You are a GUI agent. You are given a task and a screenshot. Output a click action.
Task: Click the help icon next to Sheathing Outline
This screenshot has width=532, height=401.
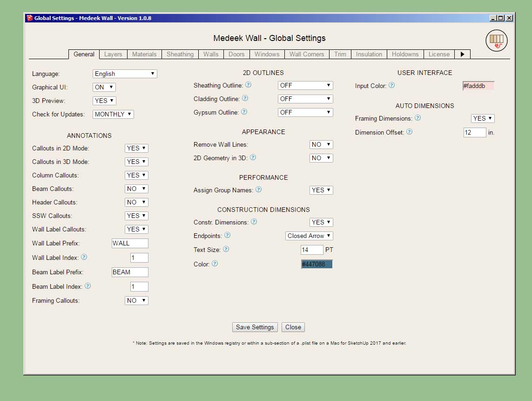[249, 85]
